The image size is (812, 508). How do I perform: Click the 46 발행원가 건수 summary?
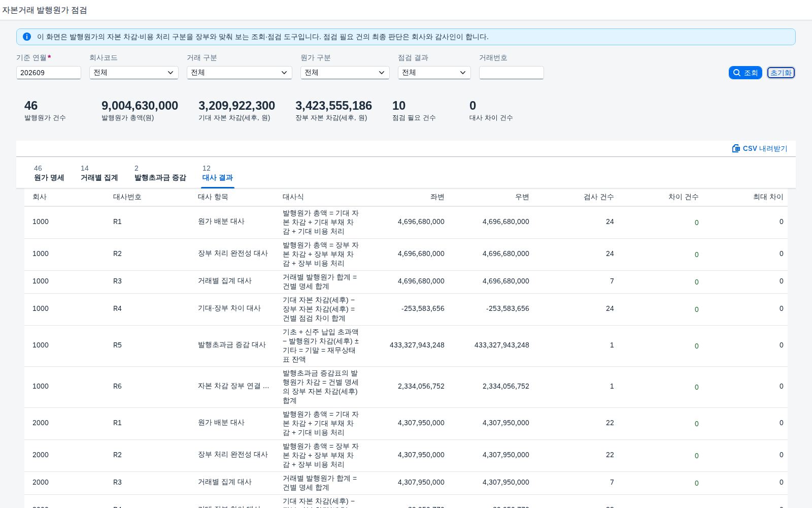(45, 110)
